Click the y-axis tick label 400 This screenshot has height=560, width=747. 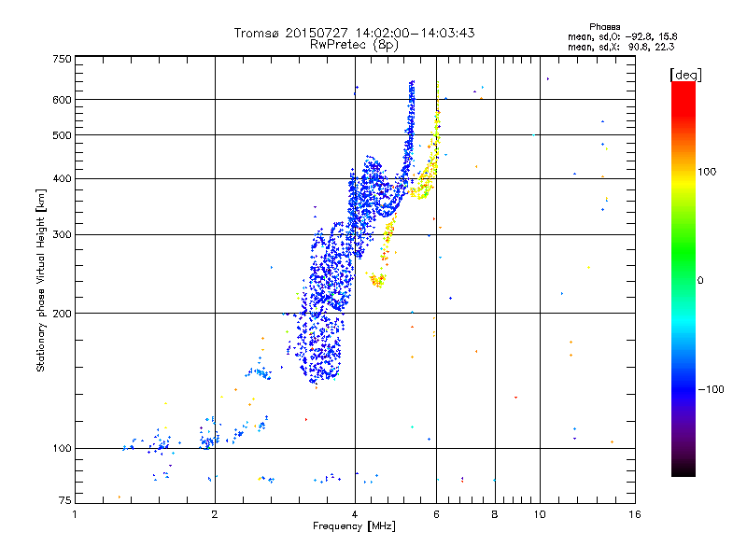(x=62, y=179)
